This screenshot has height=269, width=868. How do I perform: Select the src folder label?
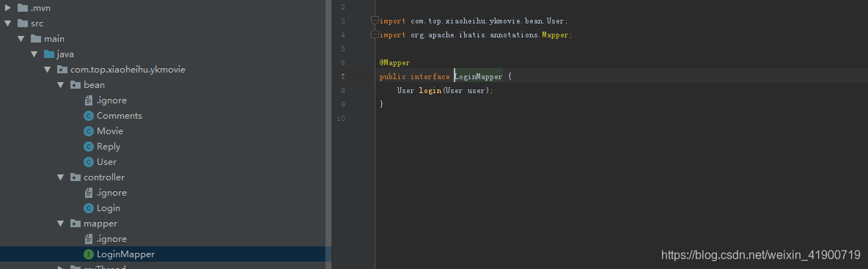pos(37,23)
